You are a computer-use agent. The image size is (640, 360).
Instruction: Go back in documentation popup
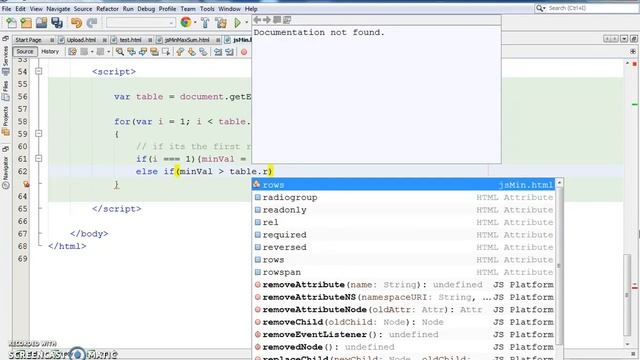click(257, 20)
